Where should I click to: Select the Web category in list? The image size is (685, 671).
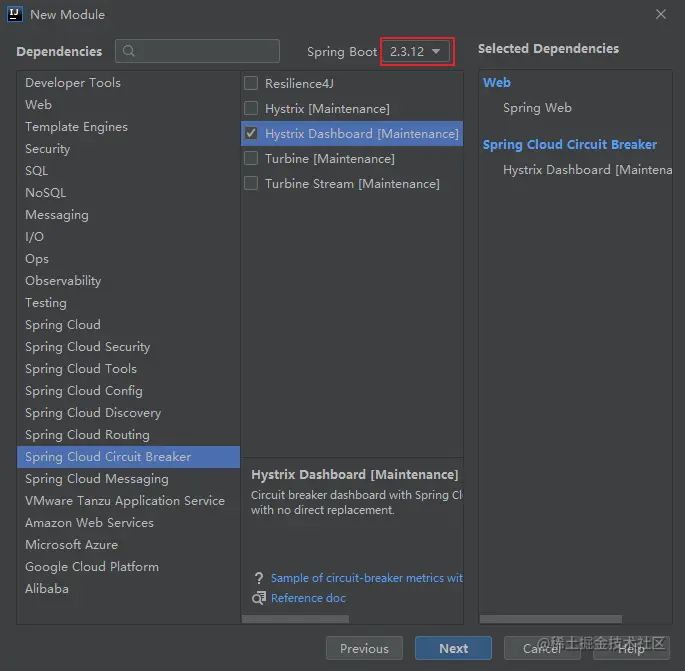128,104
